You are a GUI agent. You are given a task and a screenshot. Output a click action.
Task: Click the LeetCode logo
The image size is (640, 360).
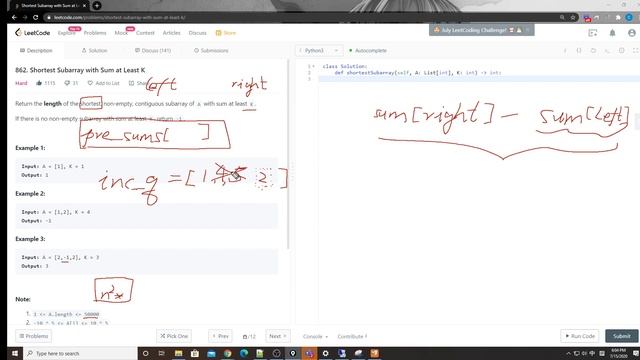pyautogui.click(x=33, y=33)
